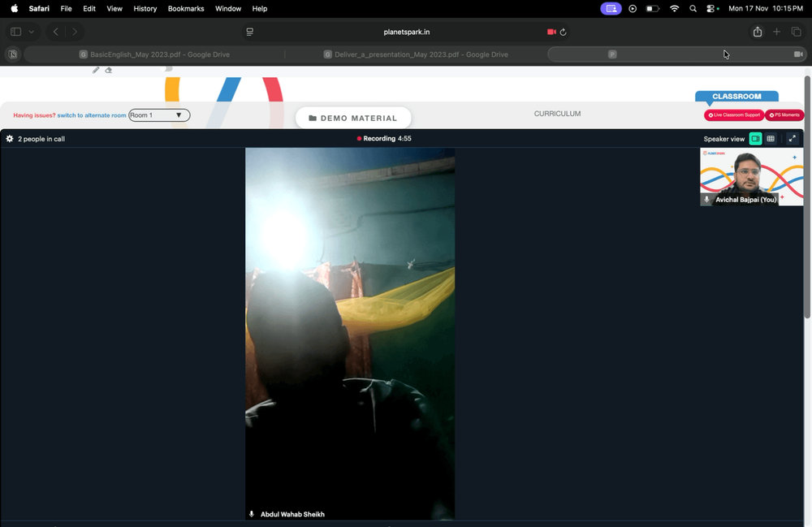This screenshot has width=812, height=527.
Task: Open the File menu
Action: [66, 8]
